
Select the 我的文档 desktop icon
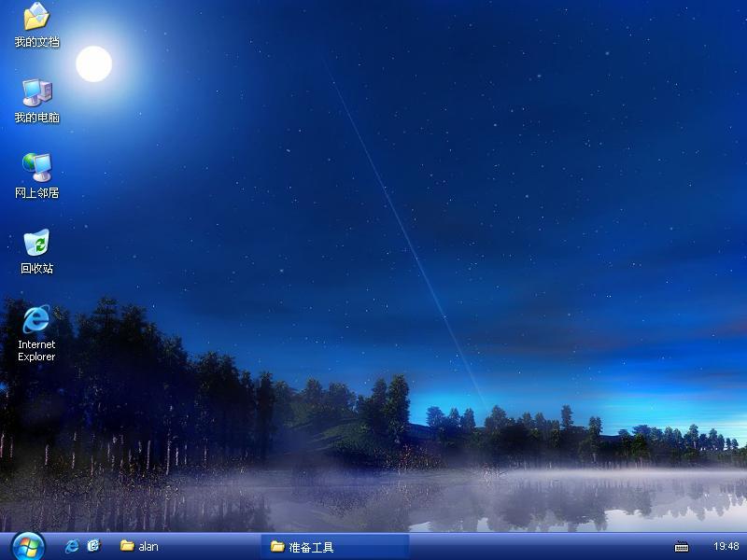(x=36, y=25)
